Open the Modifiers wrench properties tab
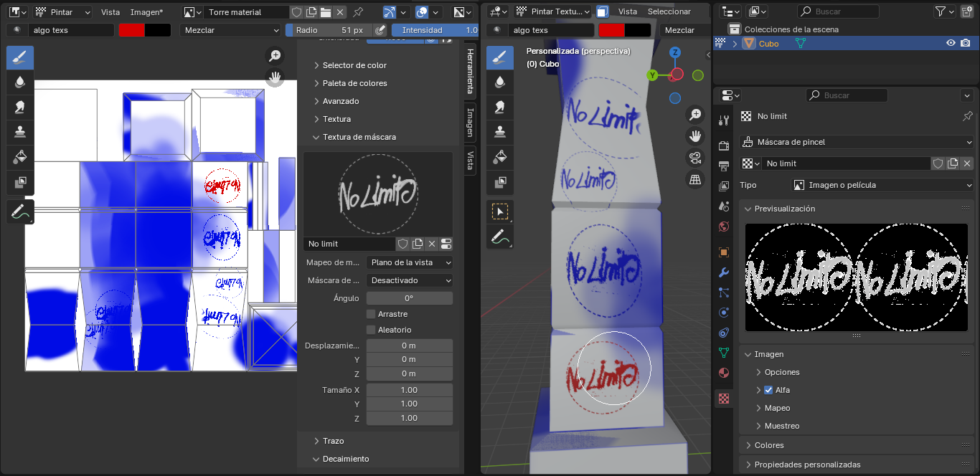The width and height of the screenshot is (980, 476). point(724,272)
